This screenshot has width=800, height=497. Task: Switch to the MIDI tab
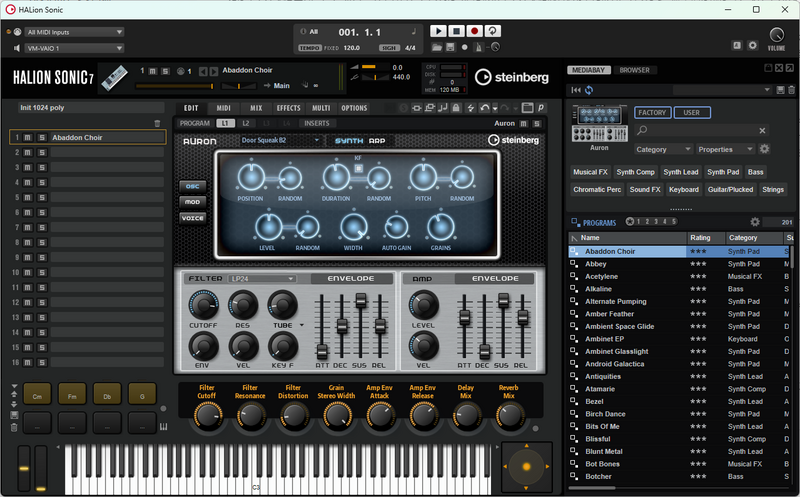223,108
